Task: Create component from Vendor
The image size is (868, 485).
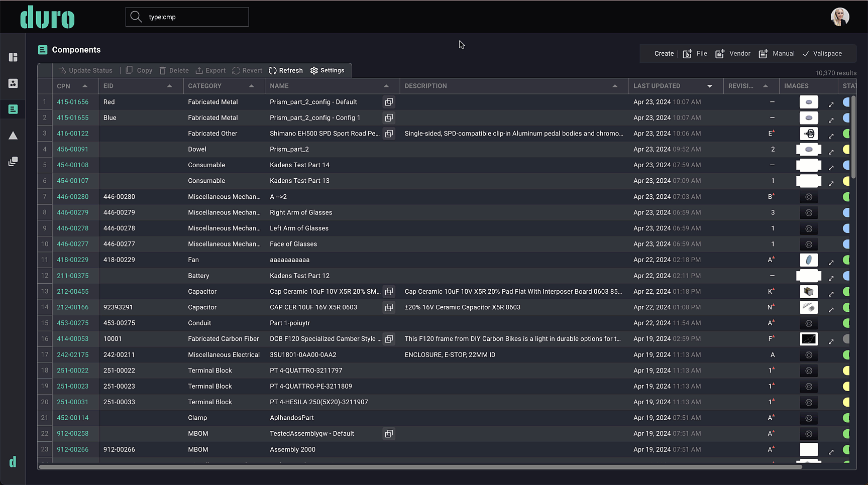Action: (x=733, y=54)
